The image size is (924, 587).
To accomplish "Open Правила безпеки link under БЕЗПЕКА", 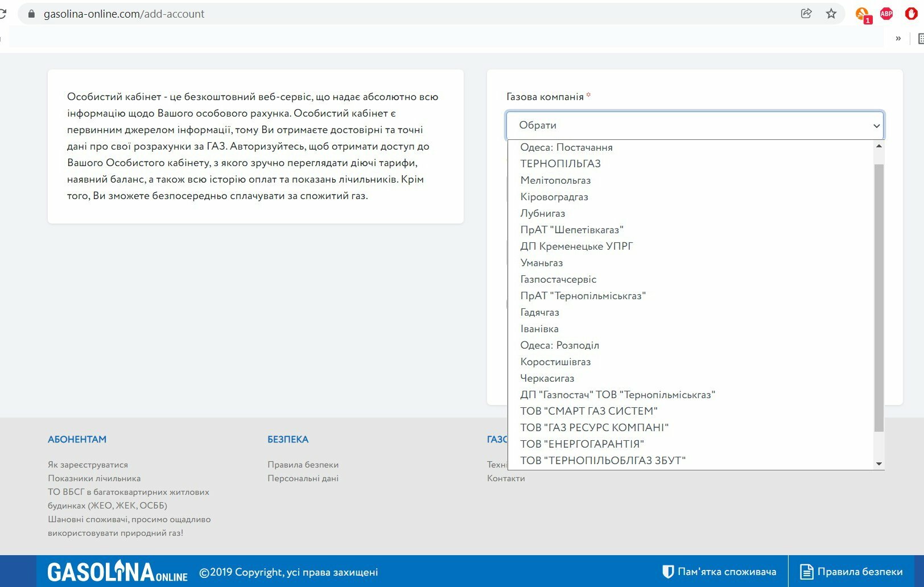I will pyautogui.click(x=303, y=465).
